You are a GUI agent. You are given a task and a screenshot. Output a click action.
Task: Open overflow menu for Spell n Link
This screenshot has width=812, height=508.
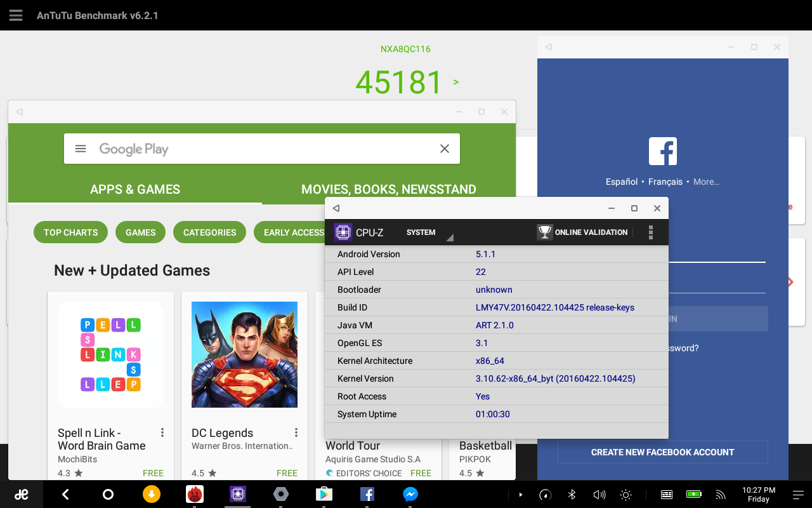(x=162, y=432)
